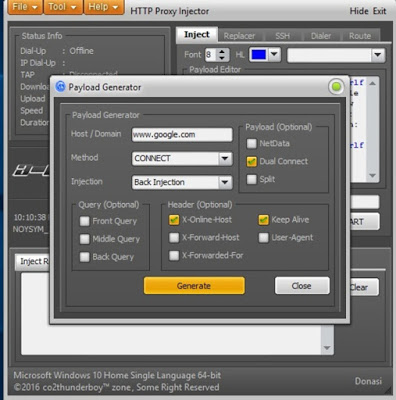Click the log area scrollbar down arrow
396x400 pixels.
tap(327, 348)
